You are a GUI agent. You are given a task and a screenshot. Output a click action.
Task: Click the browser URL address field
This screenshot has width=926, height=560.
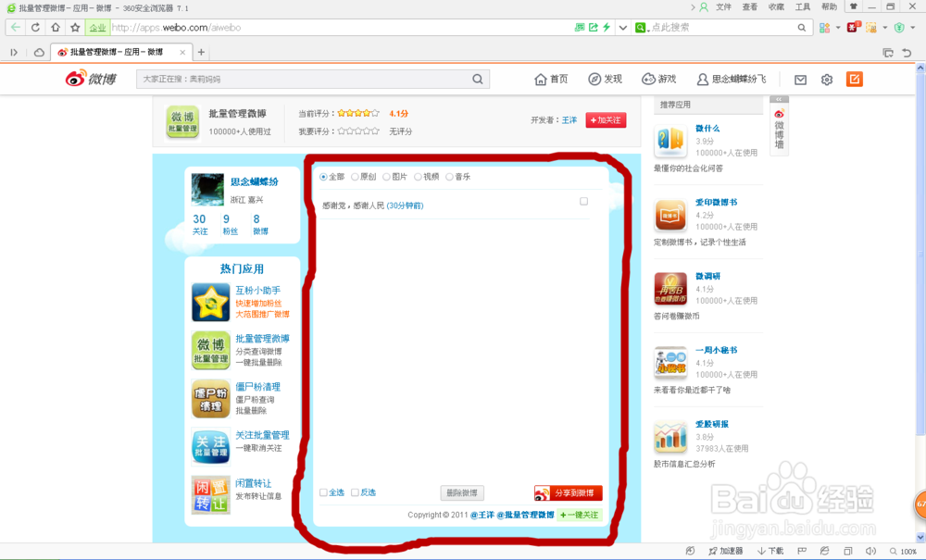coord(340,27)
